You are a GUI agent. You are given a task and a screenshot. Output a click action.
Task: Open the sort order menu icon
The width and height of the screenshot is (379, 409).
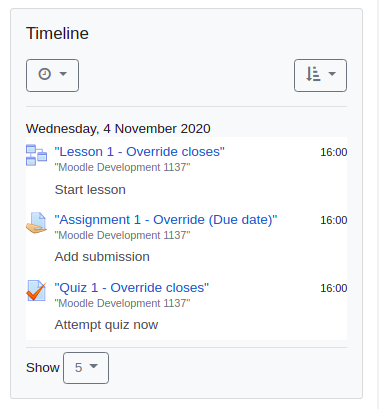313,74
